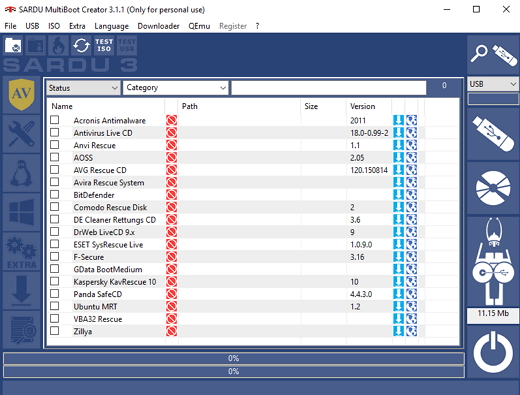
Task: Check the Antivirus Live CD checkbox
Action: [x=55, y=132]
